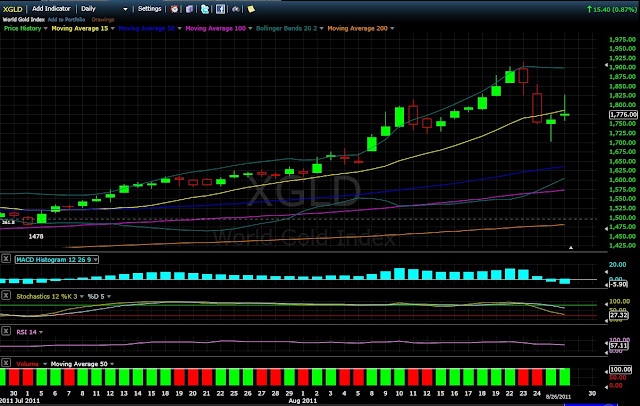Expand Moving Average 200 options arrow
This screenshot has height=406, width=640.
(x=392, y=29)
